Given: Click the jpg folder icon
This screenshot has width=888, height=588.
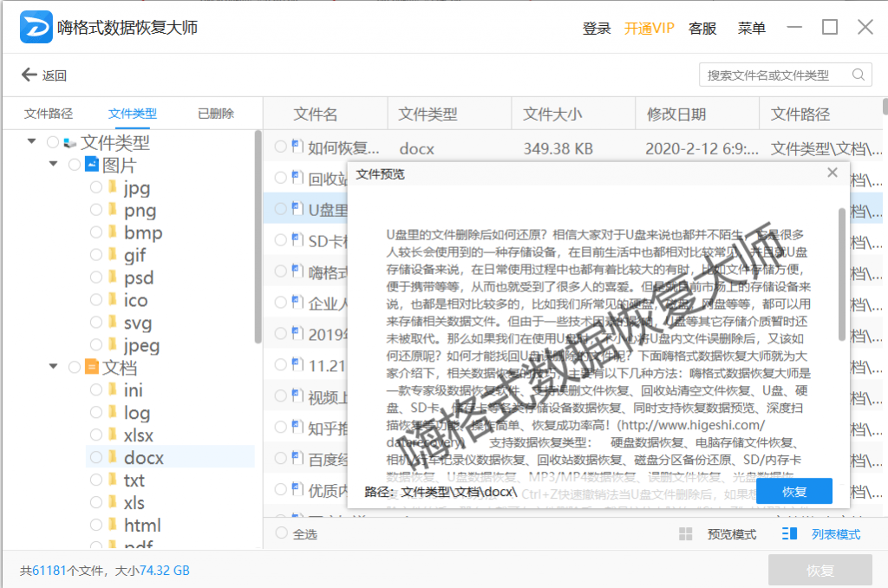Looking at the screenshot, I should [113, 187].
